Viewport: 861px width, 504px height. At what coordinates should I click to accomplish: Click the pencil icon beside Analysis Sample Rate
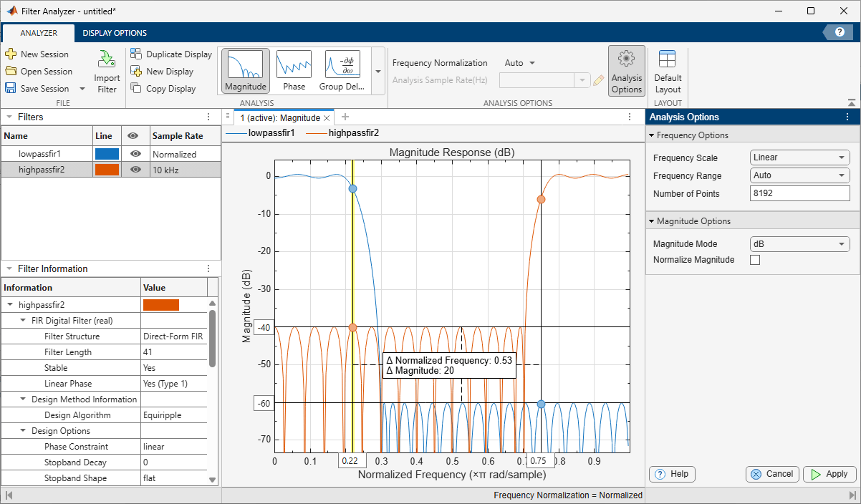click(x=599, y=80)
